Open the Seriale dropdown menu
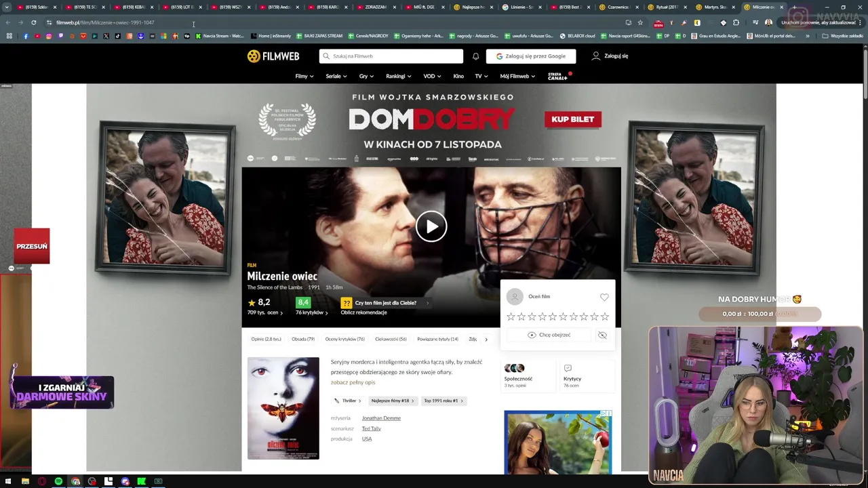The width and height of the screenshot is (868, 488). (x=336, y=76)
